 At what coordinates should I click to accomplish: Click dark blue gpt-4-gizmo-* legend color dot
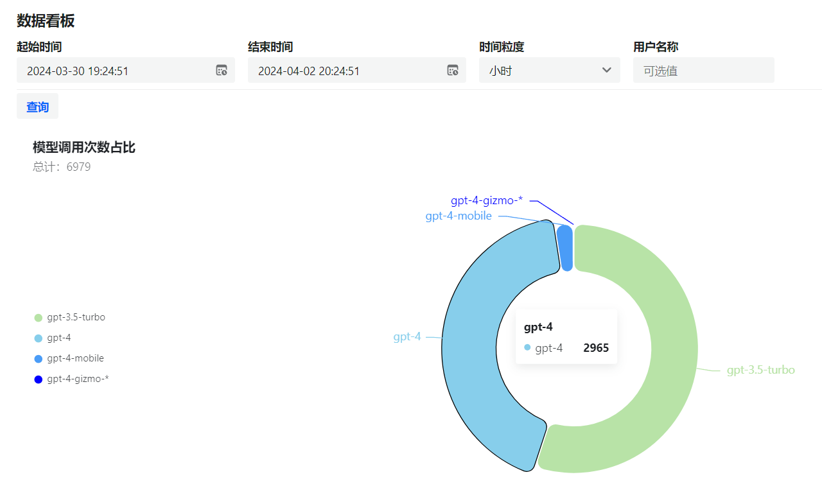[38, 379]
